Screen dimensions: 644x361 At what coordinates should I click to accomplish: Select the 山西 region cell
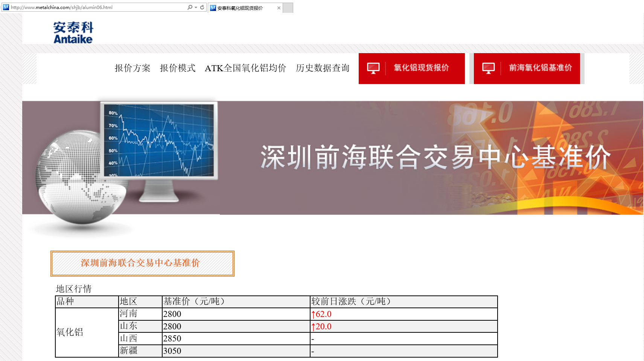coord(140,338)
